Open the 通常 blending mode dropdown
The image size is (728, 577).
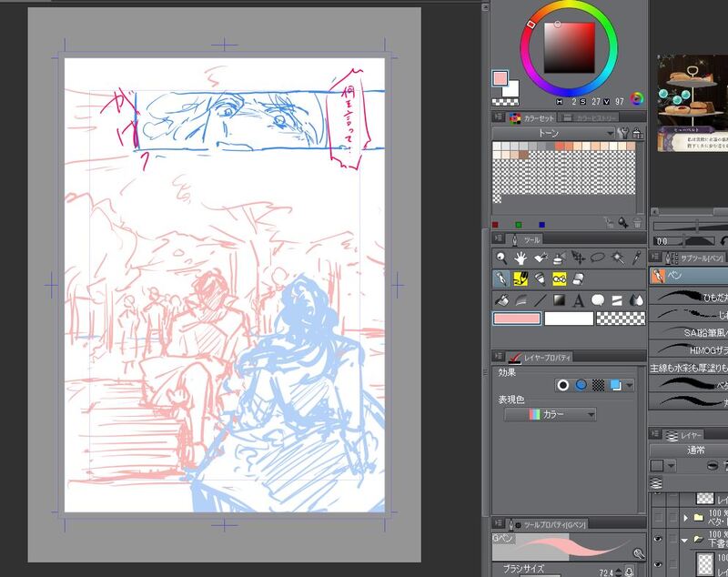tap(689, 450)
